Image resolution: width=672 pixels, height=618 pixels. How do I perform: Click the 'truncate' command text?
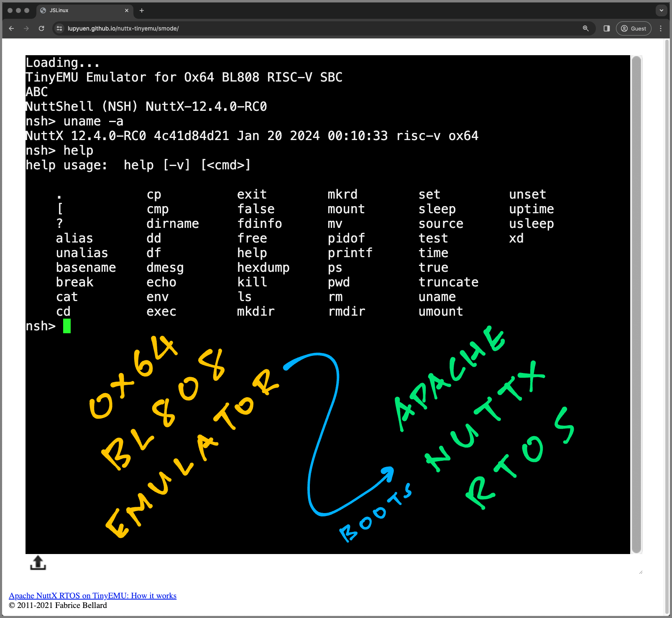coord(448,282)
